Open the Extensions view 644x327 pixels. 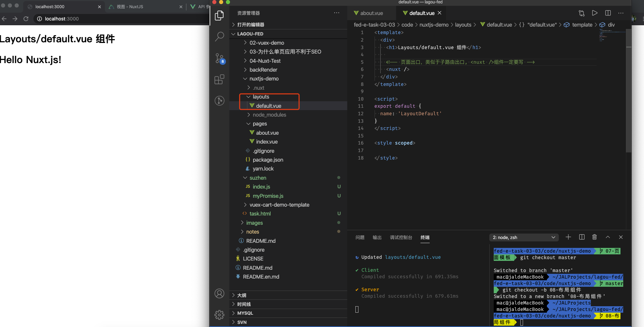click(x=219, y=79)
